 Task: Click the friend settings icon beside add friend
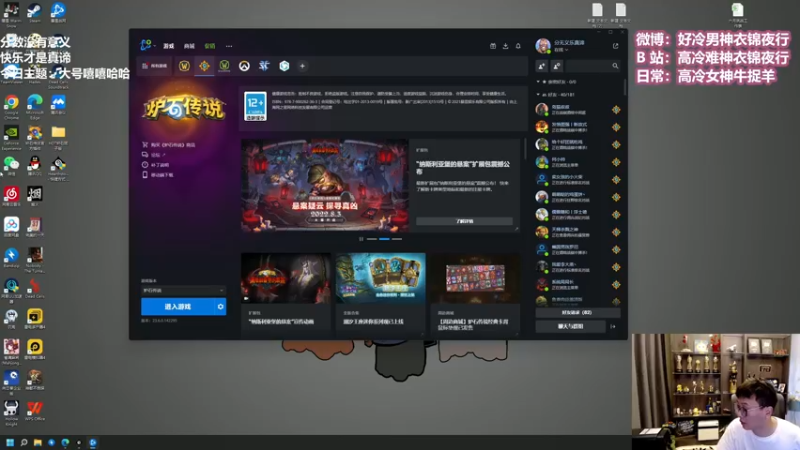[x=557, y=66]
